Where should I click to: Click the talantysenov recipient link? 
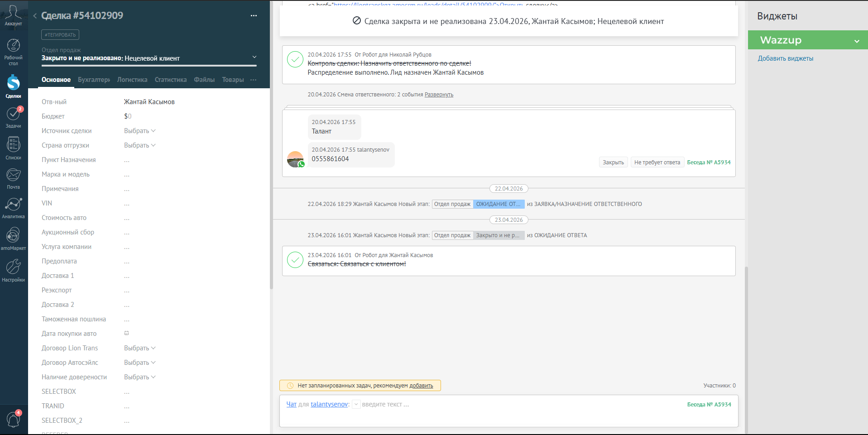(329, 404)
